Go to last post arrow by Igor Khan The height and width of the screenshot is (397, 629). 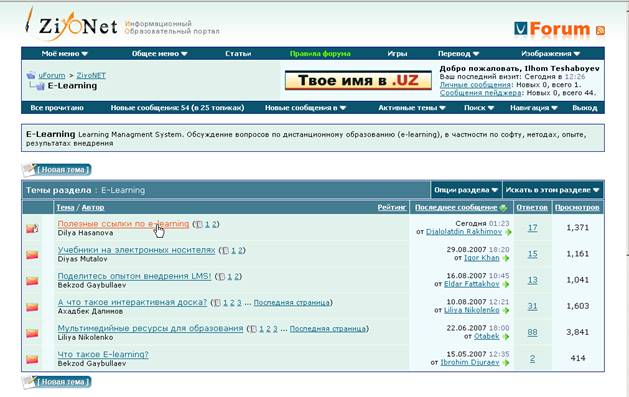point(506,258)
